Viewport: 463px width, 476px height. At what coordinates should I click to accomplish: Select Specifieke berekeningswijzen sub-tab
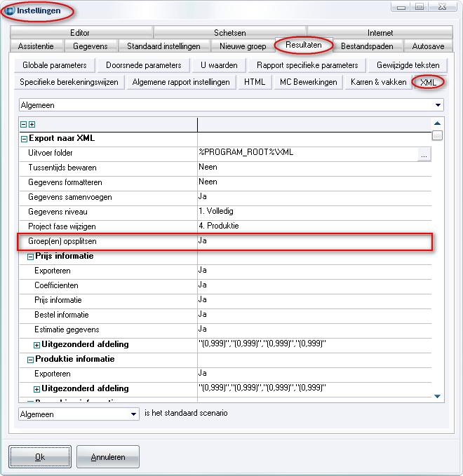(x=69, y=82)
